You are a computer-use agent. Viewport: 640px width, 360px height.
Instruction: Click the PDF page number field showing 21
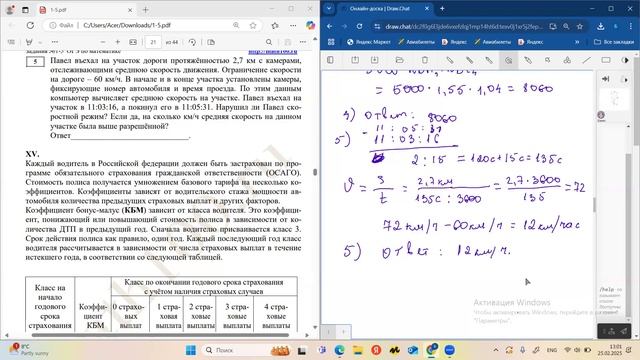point(153,42)
